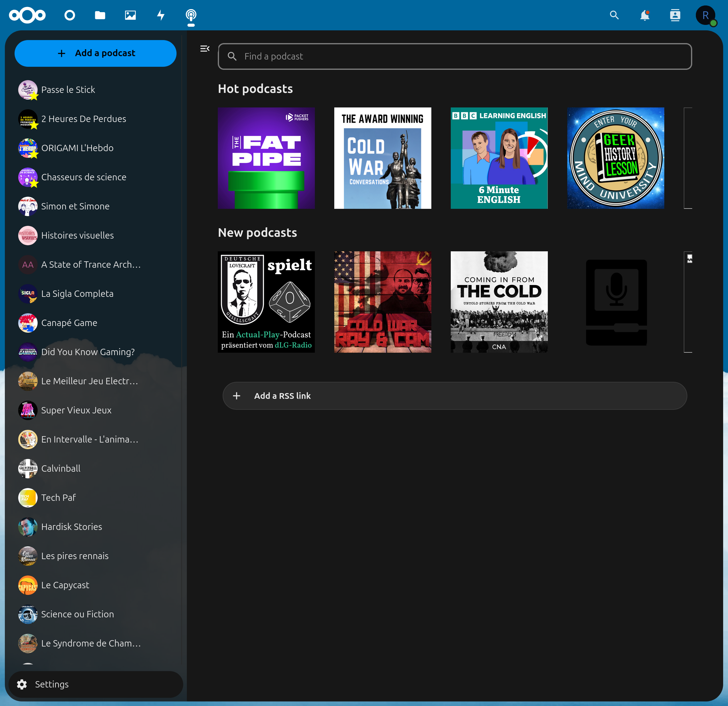Open the Activity lightning icon
The width and height of the screenshot is (728, 706).
161,15
